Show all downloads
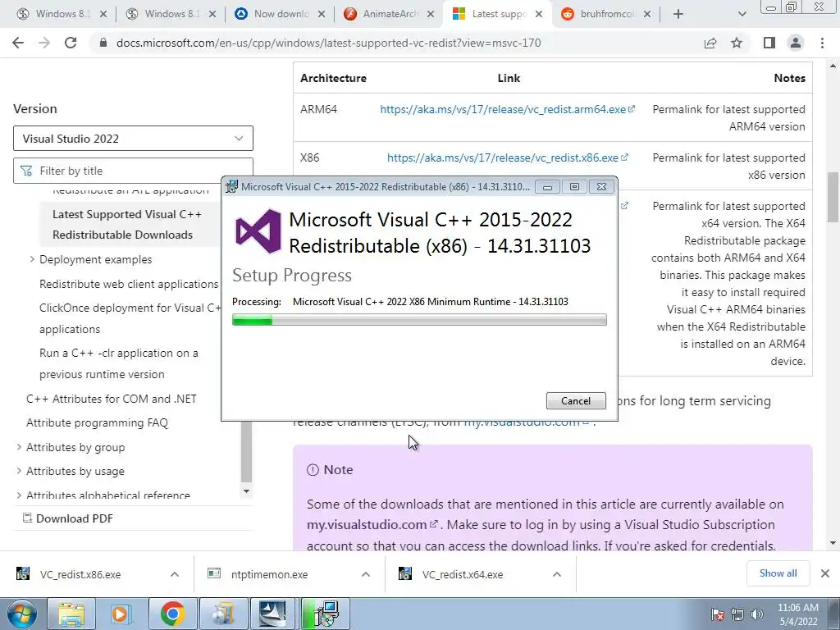Screen dimensions: 840x630 [x=778, y=573]
